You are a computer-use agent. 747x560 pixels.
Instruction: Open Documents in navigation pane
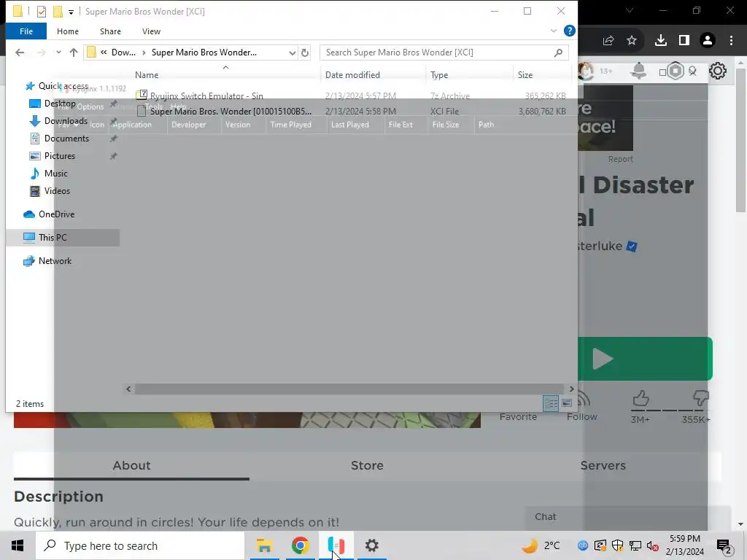tap(66, 139)
